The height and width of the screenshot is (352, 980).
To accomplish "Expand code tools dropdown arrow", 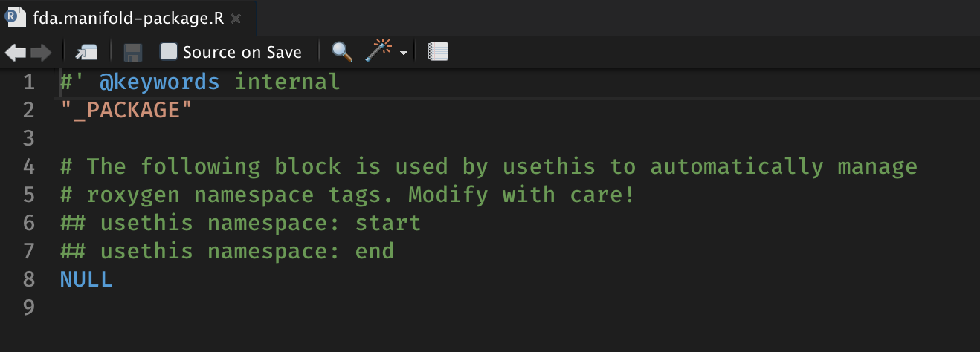I will tap(404, 53).
